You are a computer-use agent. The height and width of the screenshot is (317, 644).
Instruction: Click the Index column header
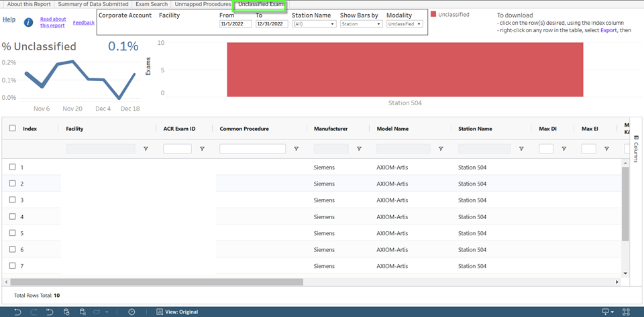click(x=30, y=129)
